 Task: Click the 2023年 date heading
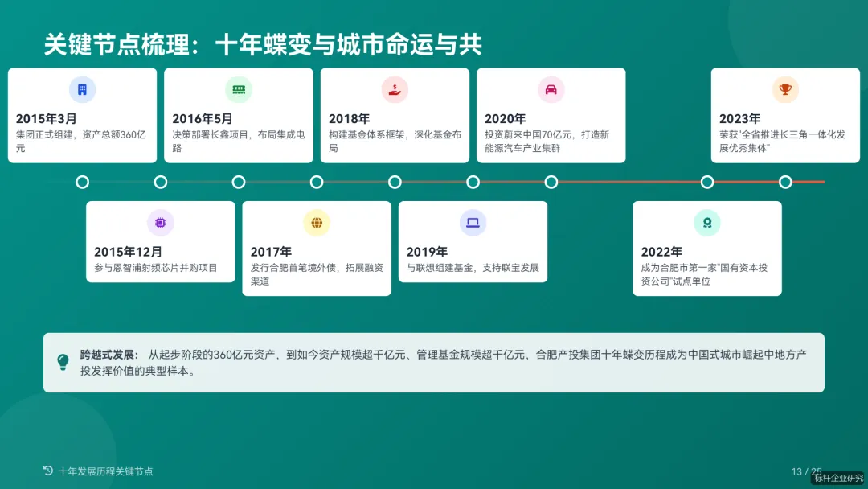point(739,118)
